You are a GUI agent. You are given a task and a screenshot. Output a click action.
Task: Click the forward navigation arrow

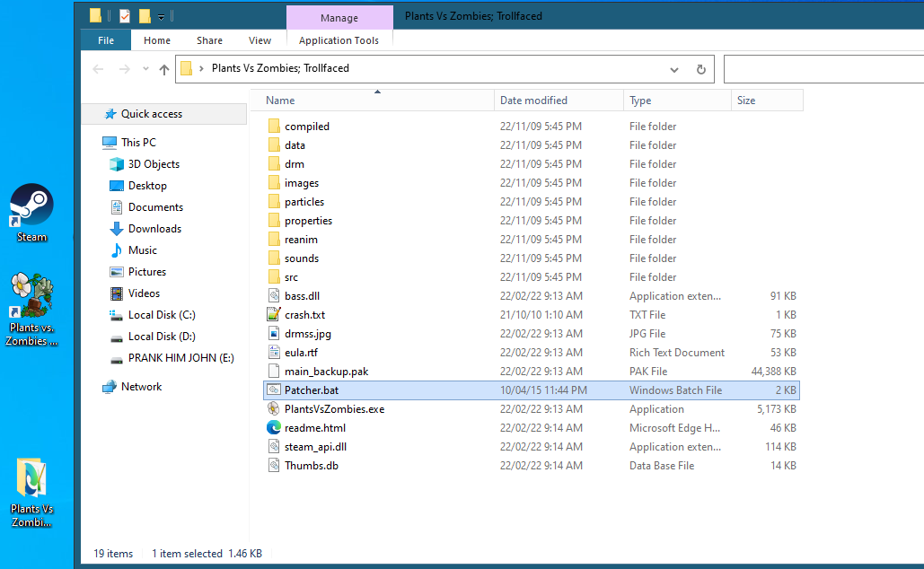pos(124,69)
